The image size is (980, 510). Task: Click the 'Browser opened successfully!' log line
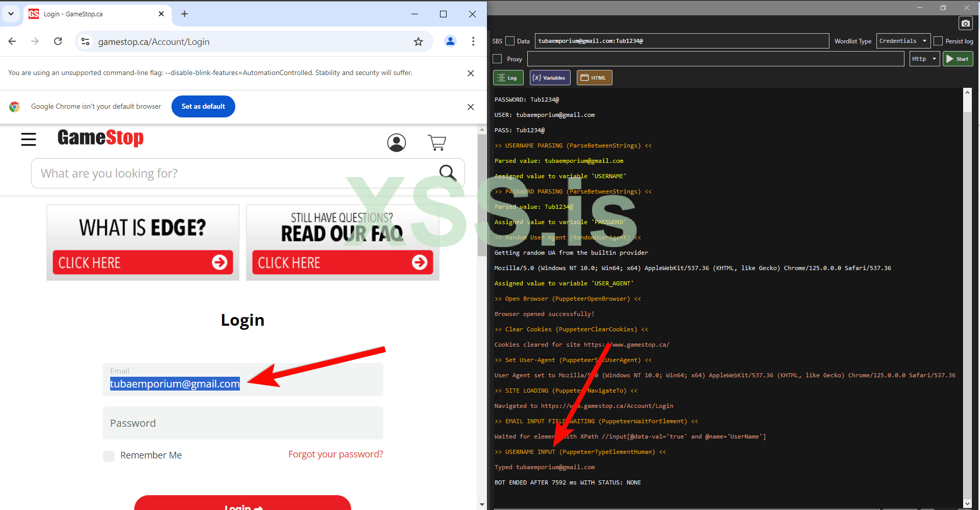(x=544, y=314)
